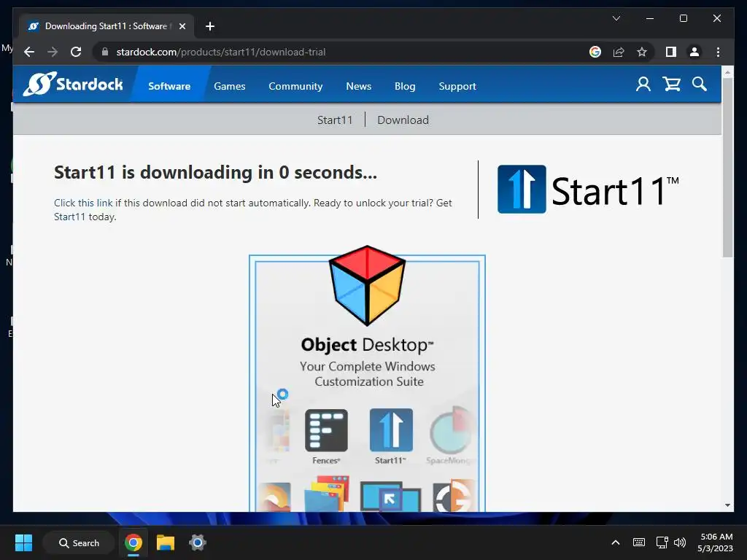747x560 pixels.
Task: Open the Games menu item
Action: tap(230, 86)
